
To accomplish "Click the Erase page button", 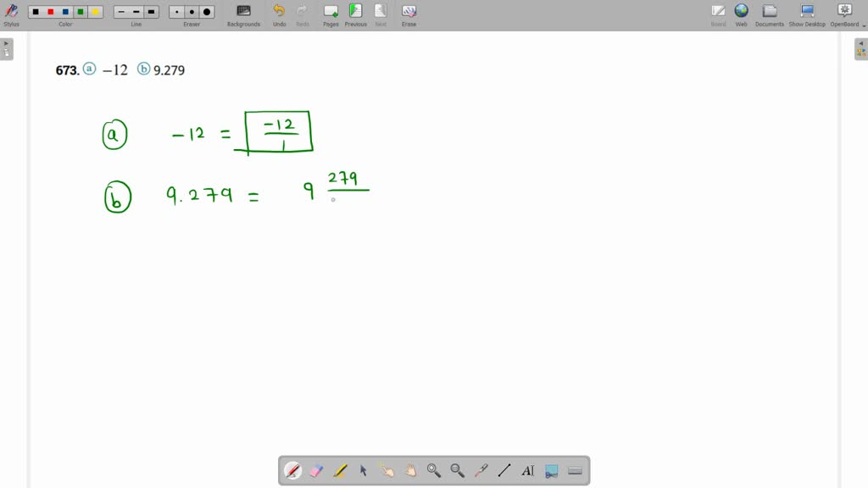I will [x=409, y=13].
